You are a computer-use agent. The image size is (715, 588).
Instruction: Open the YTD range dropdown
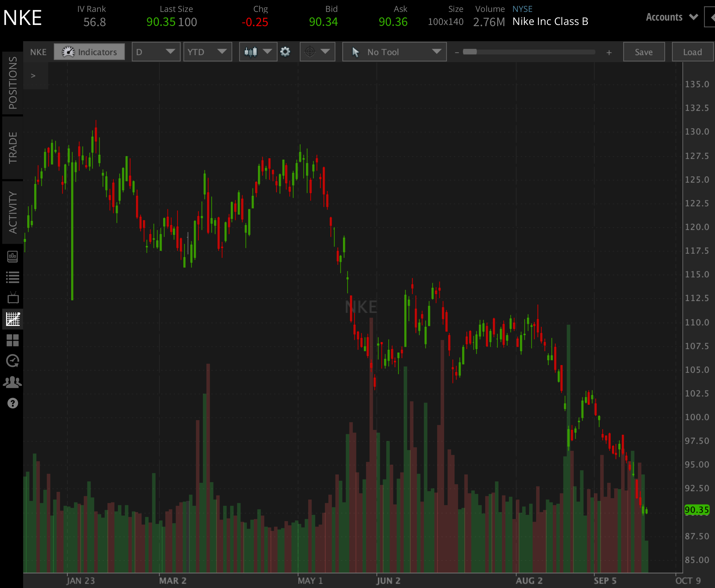point(207,52)
